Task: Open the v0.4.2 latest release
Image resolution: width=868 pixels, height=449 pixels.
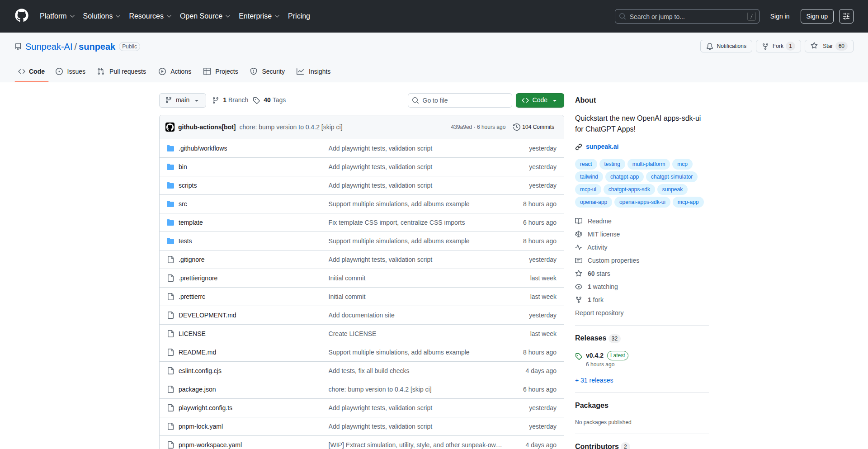Action: (595, 355)
